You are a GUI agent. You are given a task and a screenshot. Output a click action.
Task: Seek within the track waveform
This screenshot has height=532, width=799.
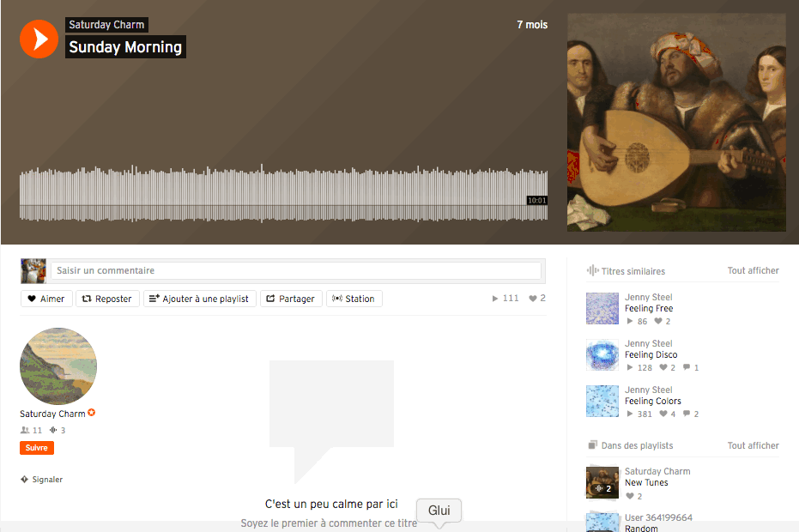point(283,194)
